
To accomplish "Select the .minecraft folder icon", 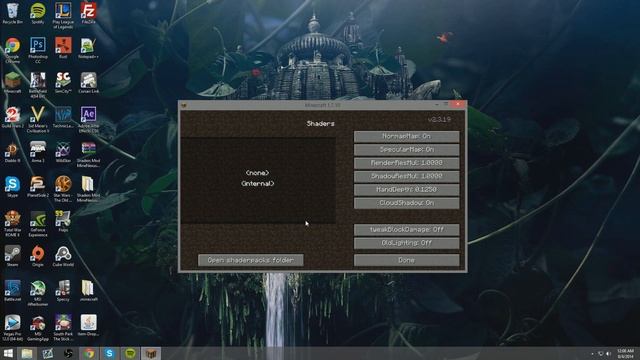I will tap(88, 291).
